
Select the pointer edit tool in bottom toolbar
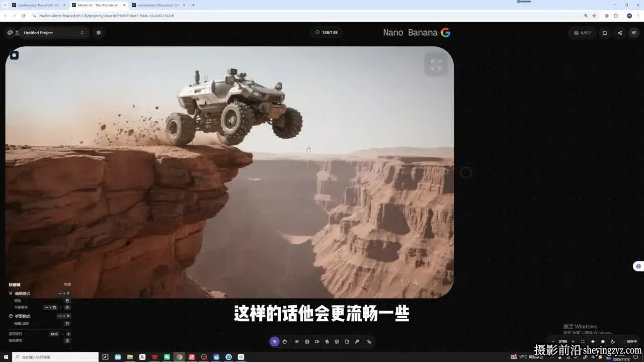[274, 341]
